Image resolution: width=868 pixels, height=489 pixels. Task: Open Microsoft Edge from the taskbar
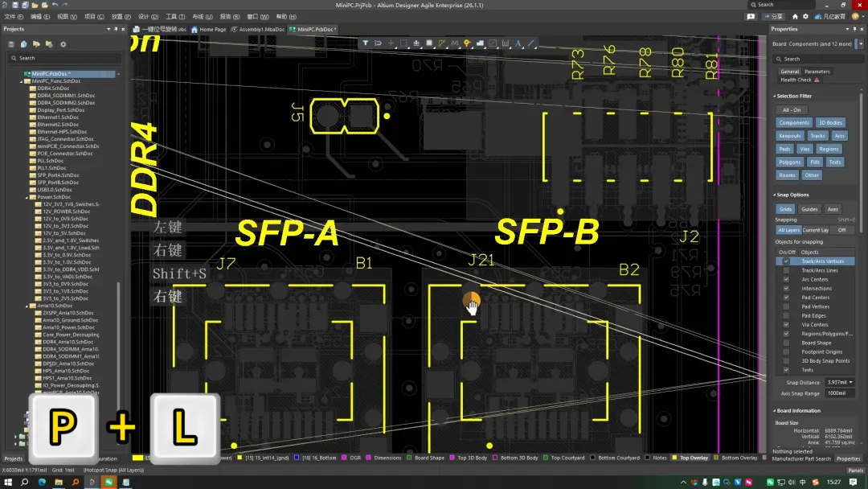pyautogui.click(x=42, y=483)
